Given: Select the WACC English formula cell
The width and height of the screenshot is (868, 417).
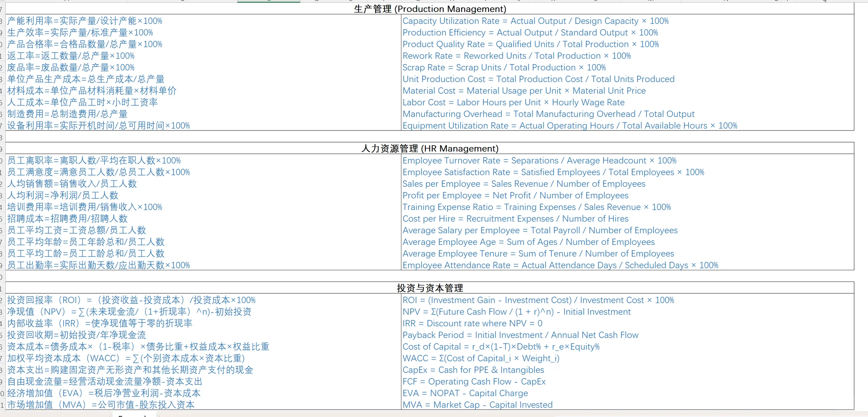Looking at the screenshot, I should (481, 358).
